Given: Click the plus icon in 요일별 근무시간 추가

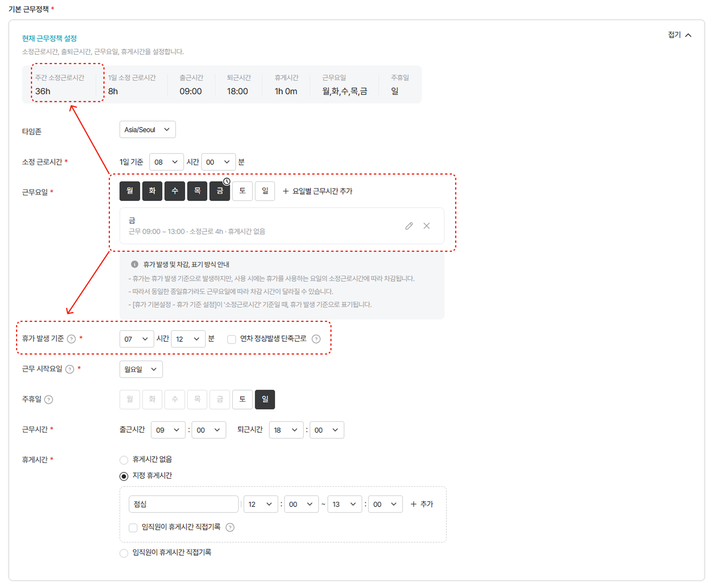Looking at the screenshot, I should (286, 191).
